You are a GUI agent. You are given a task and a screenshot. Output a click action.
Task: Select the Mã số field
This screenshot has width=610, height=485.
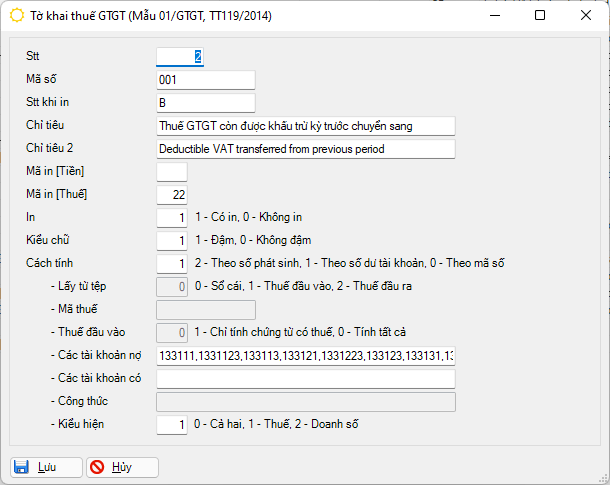[x=206, y=80]
